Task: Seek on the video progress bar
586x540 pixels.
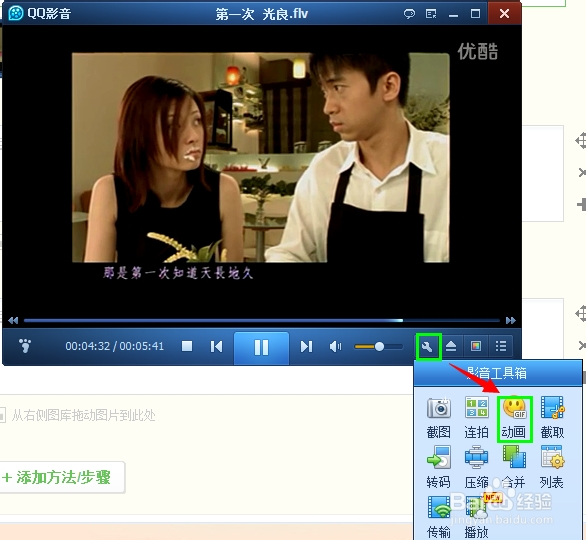Action: pos(262,320)
